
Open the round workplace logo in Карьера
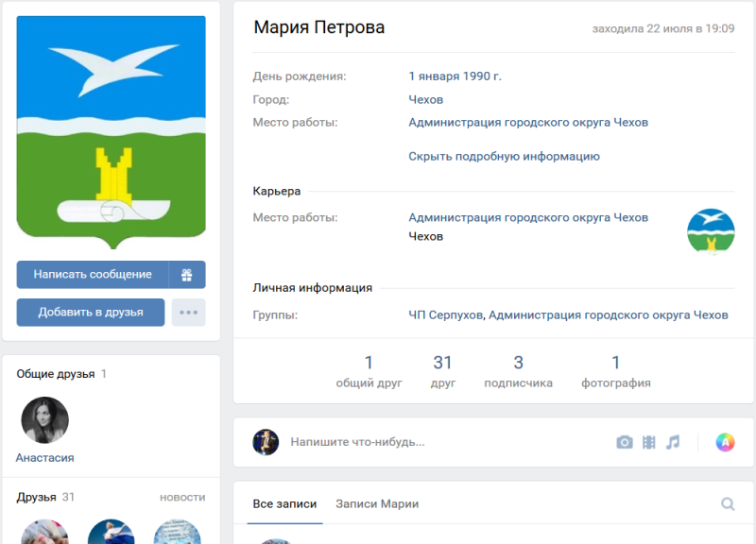[711, 231]
